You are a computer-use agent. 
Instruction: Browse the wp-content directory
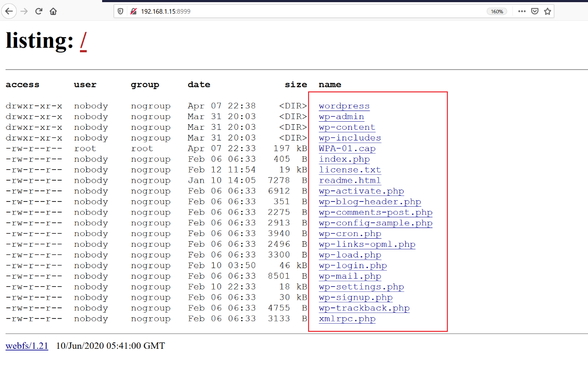[347, 127]
